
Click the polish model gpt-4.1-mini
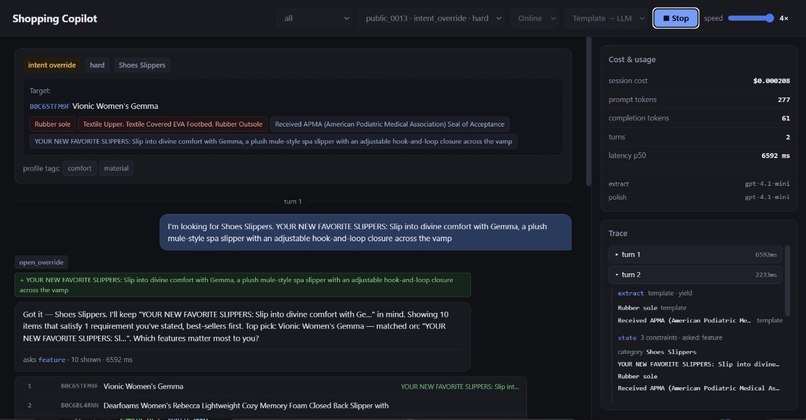(x=767, y=197)
